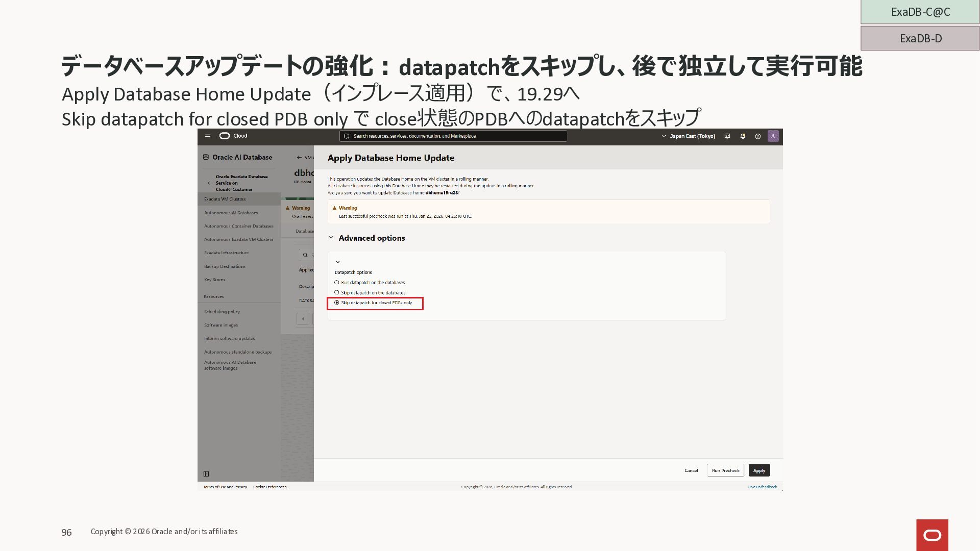Viewport: 980px width, 551px height.
Task: Collapse the Advanced options section
Action: (x=331, y=238)
